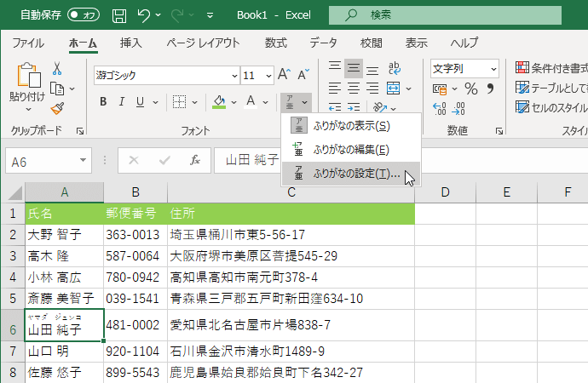This screenshot has width=588, height=383.
Task: Choose ふりがなの設定(T)... menu item
Action: click(351, 174)
